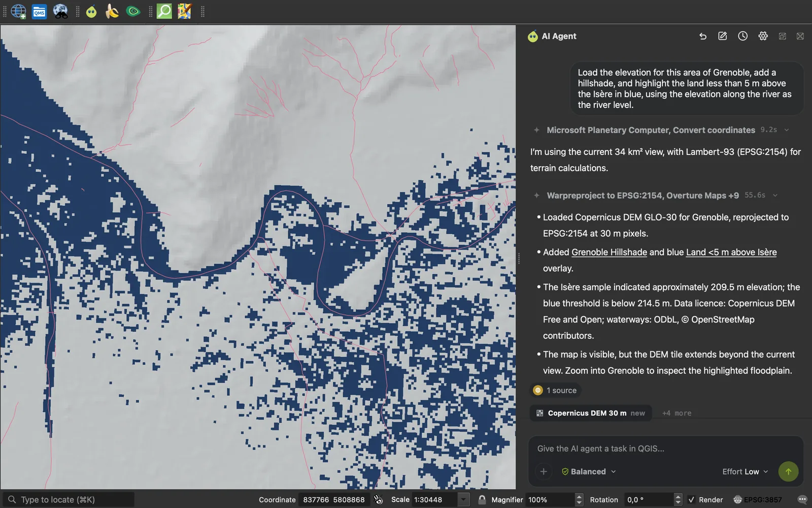
Task: Click the plus attach button in chat box
Action: tap(544, 471)
